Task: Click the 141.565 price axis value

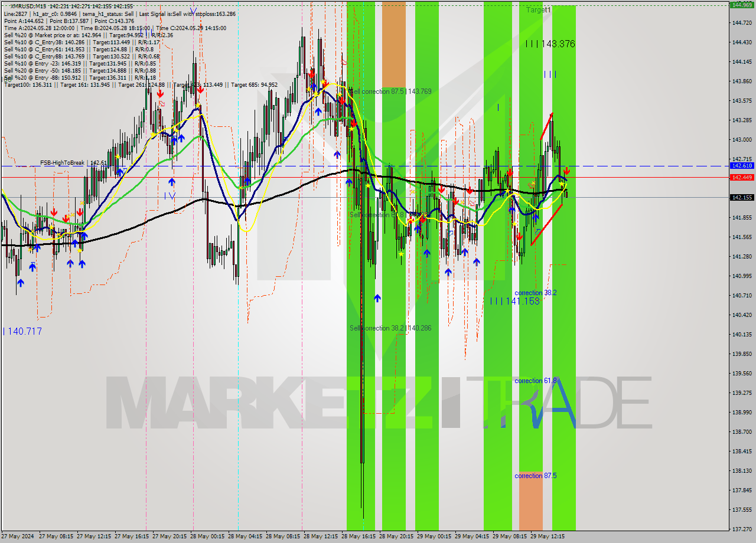Action: pyautogui.click(x=742, y=237)
